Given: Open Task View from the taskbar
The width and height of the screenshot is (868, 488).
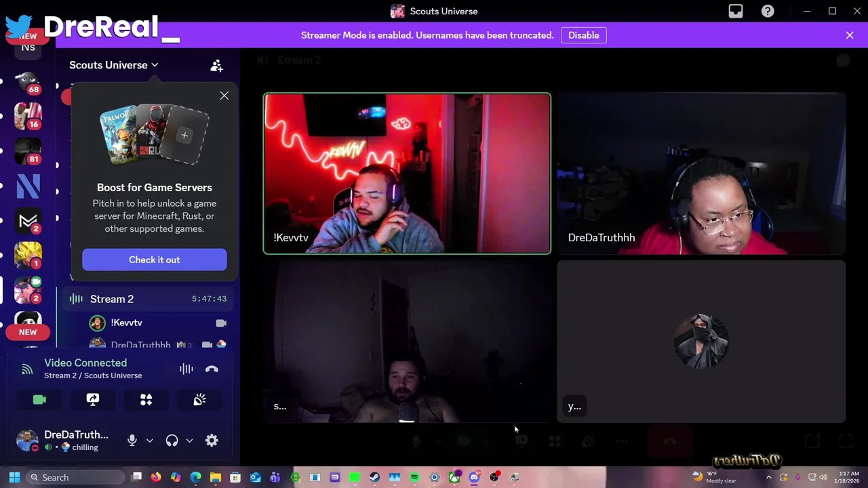Looking at the screenshot, I should coord(136,477).
